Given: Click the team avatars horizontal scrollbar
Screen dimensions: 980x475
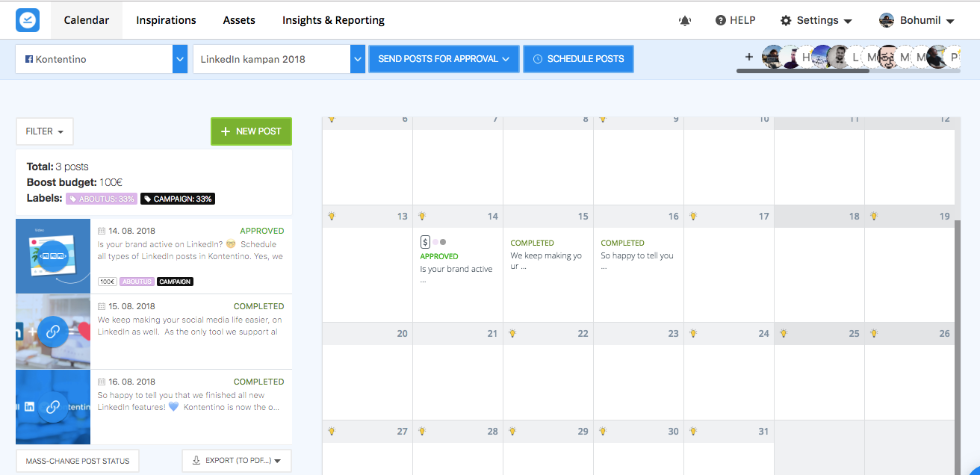Looking at the screenshot, I should click(803, 71).
